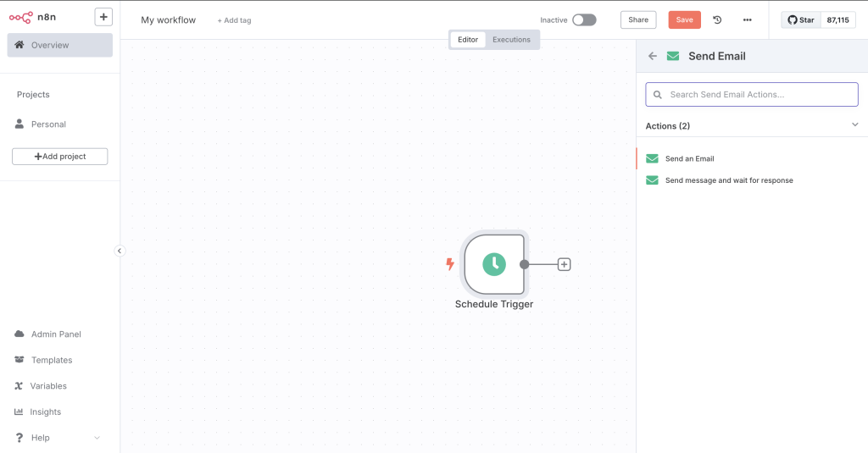Viewport: 868px width, 453px height.
Task: Click the plus button beside n8n logo
Action: tap(103, 17)
